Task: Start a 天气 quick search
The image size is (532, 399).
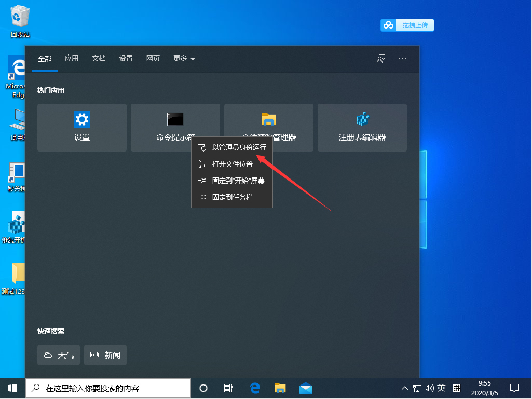Action: (58, 355)
